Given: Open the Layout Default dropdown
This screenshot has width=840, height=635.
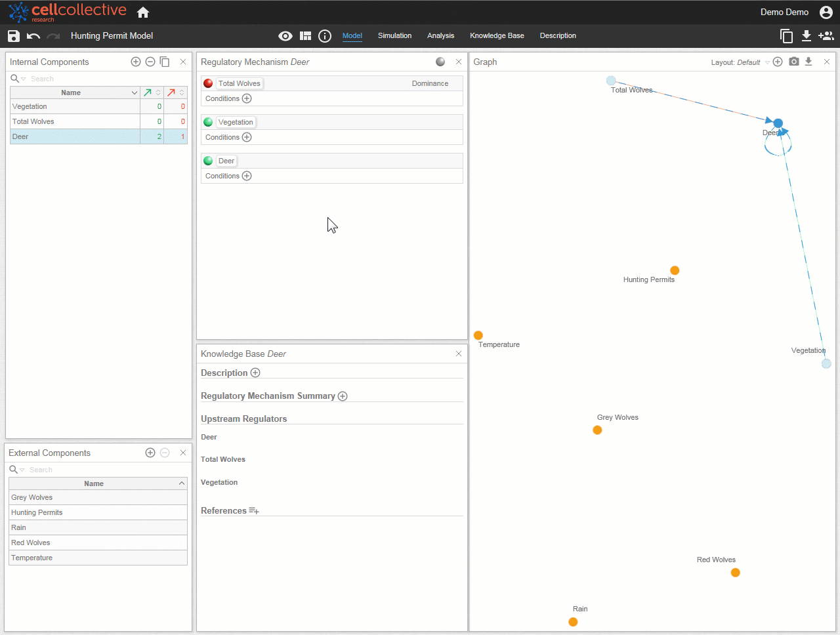Looking at the screenshot, I should 740,62.
